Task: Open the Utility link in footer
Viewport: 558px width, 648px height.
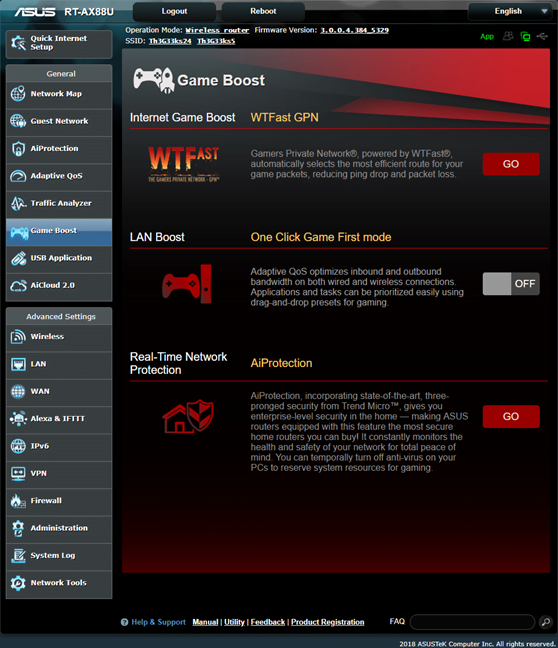Action: coord(234,622)
